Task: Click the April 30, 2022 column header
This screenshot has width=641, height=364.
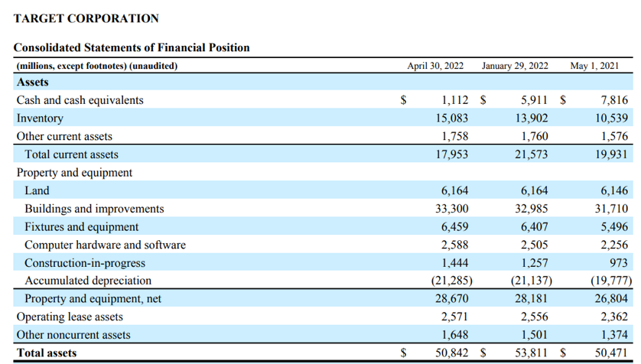Action: (435, 66)
